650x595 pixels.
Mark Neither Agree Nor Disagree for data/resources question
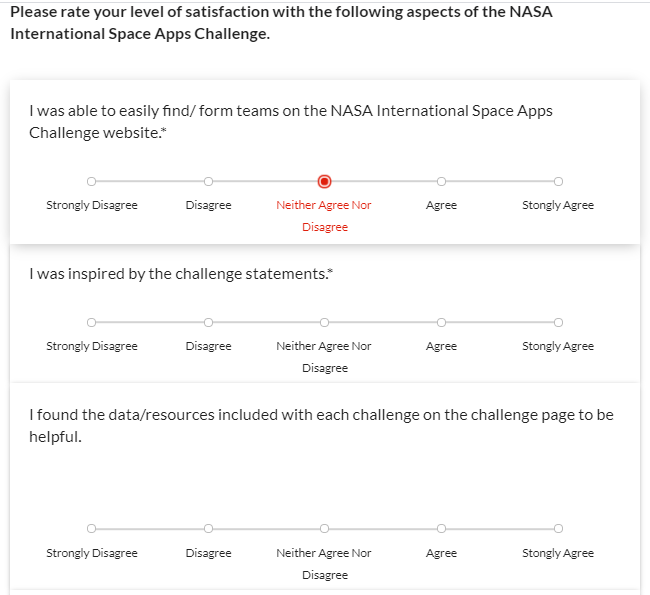[x=324, y=529]
